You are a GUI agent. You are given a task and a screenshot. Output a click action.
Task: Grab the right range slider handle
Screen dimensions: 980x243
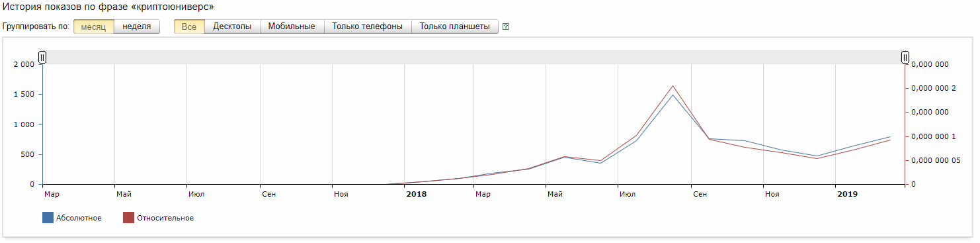(905, 58)
